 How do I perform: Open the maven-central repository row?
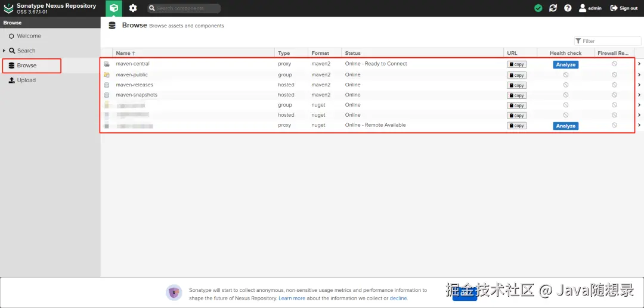(372, 64)
